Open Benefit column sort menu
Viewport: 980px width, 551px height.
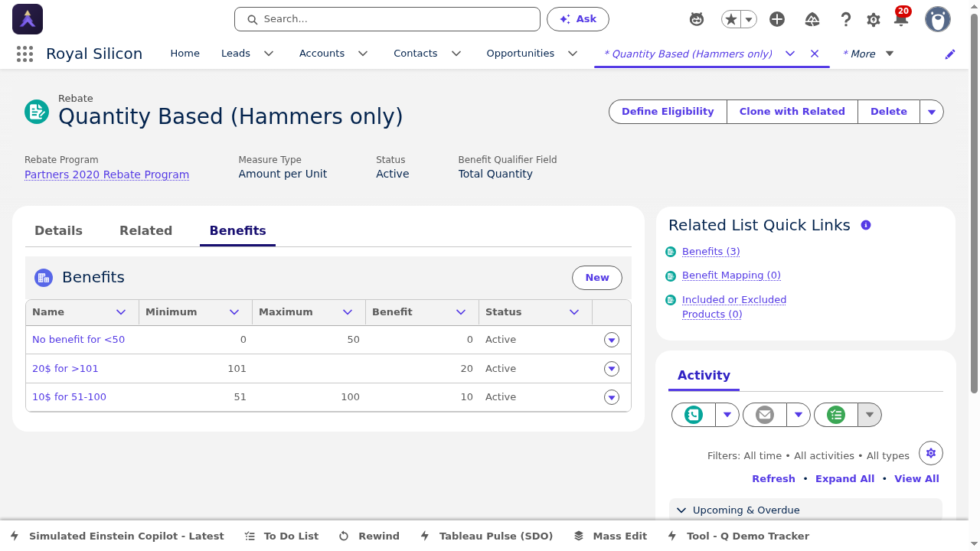pos(461,312)
